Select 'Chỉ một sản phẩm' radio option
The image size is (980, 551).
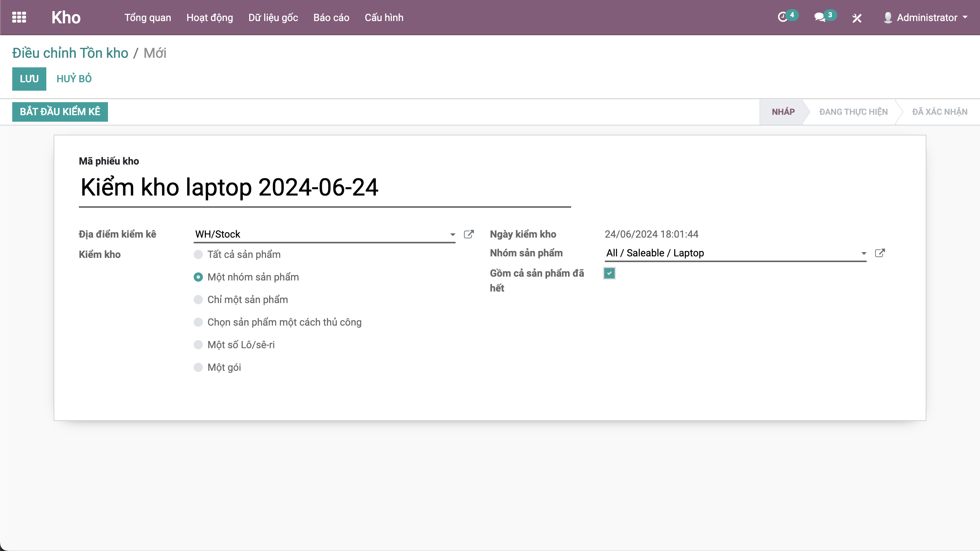click(x=198, y=300)
